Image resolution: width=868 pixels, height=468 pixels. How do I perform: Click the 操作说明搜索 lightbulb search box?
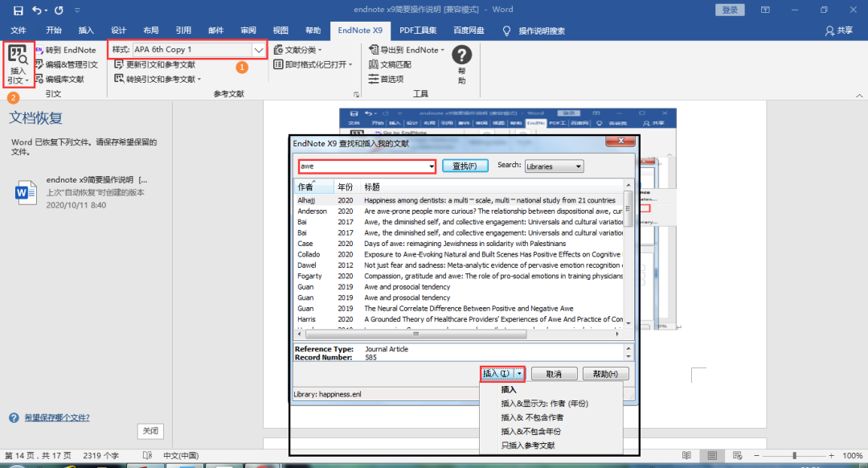[534, 31]
